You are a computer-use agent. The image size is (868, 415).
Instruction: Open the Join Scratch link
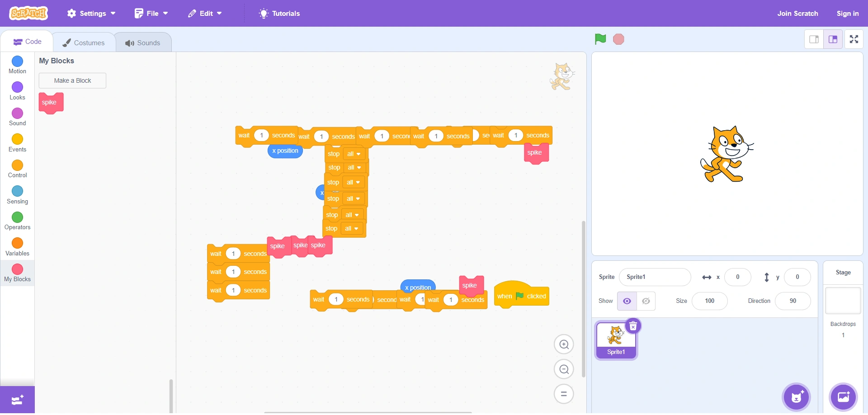(x=797, y=13)
